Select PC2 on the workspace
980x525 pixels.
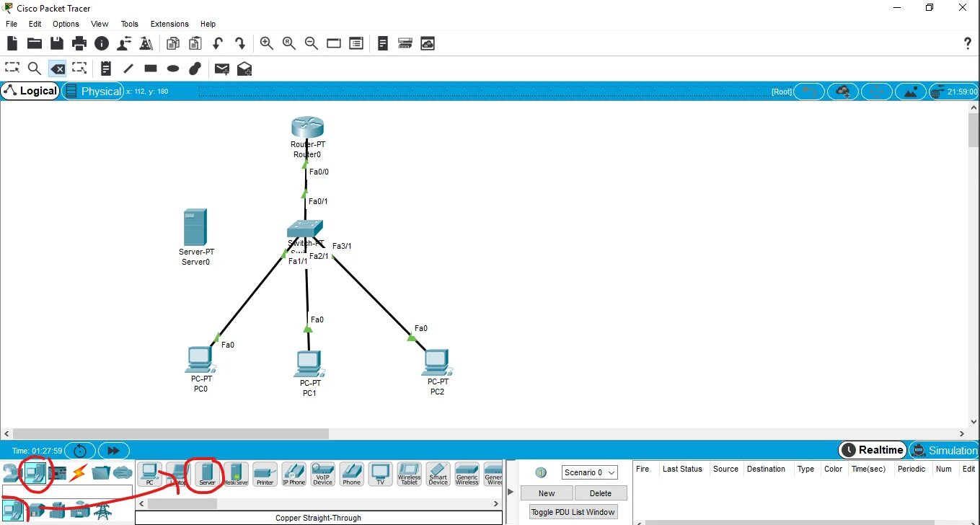437,363
